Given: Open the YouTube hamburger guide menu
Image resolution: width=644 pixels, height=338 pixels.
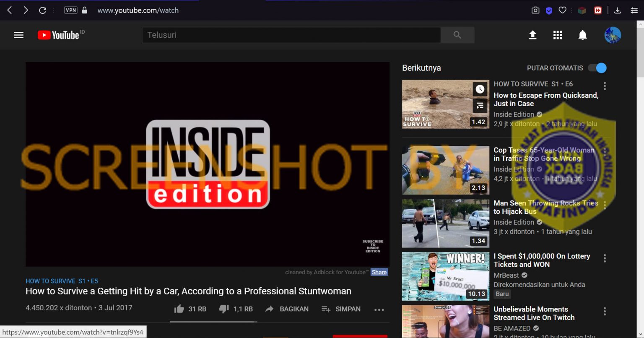Looking at the screenshot, I should tap(18, 35).
